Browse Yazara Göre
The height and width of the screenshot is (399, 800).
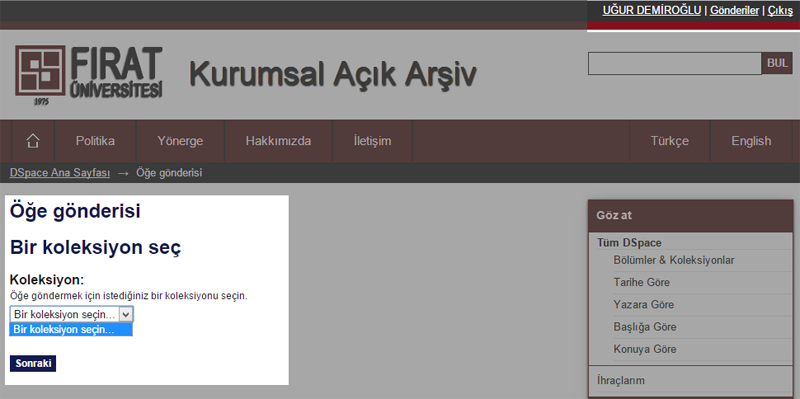tap(643, 305)
